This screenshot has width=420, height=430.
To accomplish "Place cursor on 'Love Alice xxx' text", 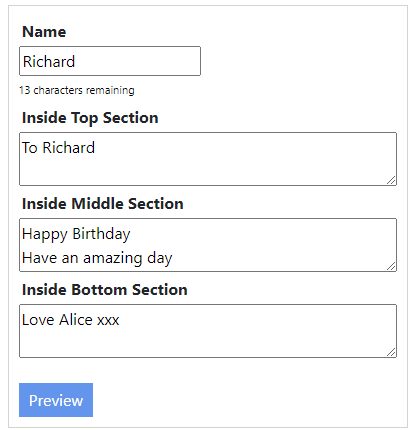I will point(71,320).
